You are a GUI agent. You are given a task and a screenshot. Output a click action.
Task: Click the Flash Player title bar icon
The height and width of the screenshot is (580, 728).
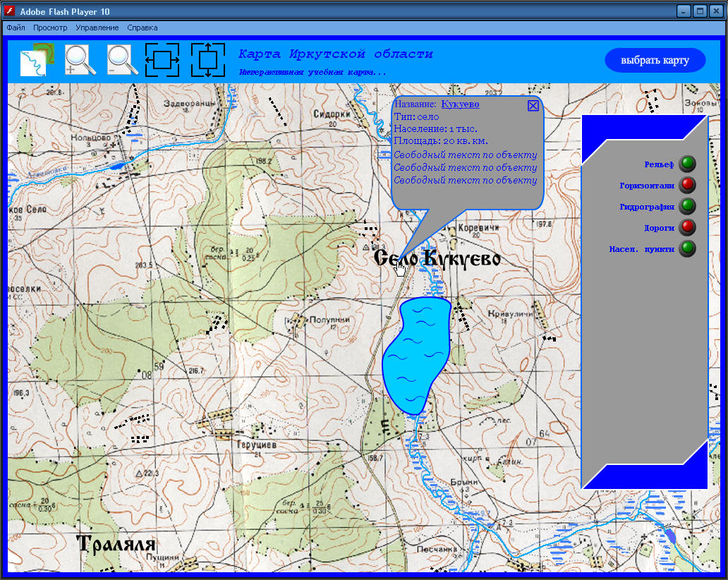[9, 11]
